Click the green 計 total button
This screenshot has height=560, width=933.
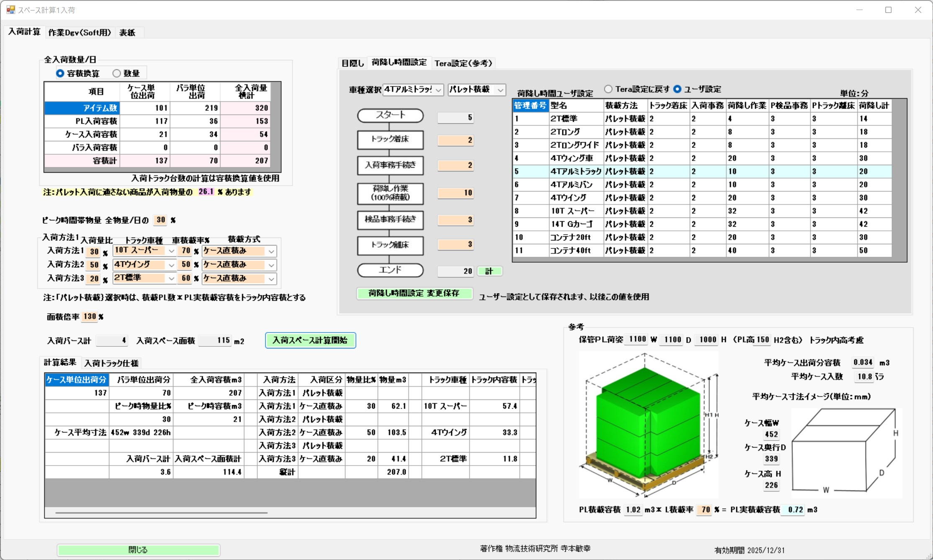(x=489, y=271)
